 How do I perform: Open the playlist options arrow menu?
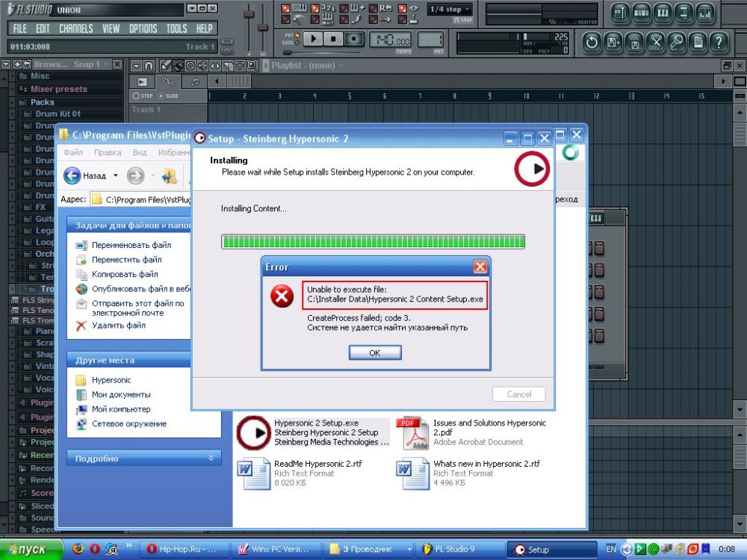tap(136, 65)
